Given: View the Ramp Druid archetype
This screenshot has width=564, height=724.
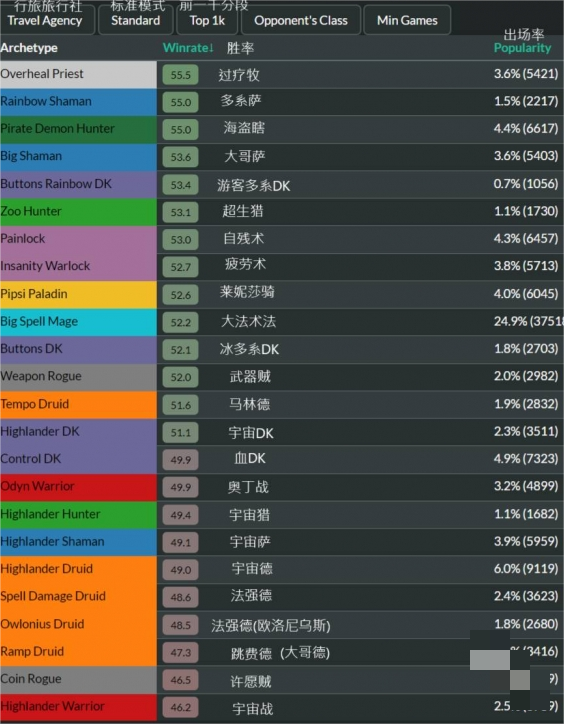Looking at the screenshot, I should pyautogui.click(x=79, y=652).
